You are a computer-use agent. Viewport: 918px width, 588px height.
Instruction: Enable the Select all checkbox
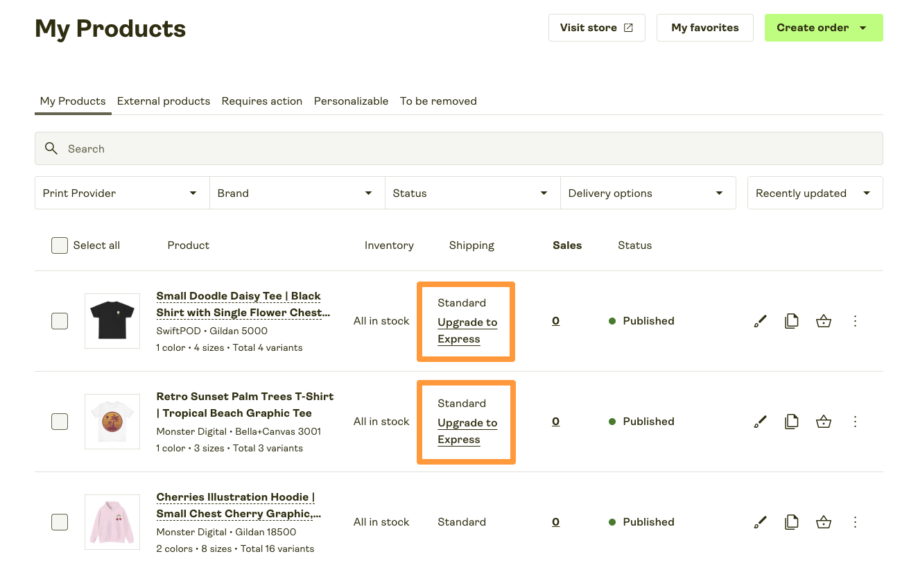[60, 245]
